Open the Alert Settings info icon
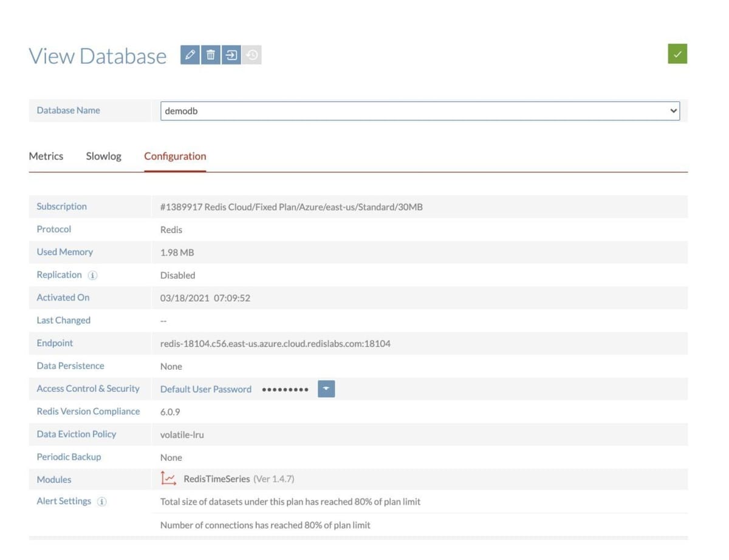Screen dimensions: 729x560 (101, 501)
